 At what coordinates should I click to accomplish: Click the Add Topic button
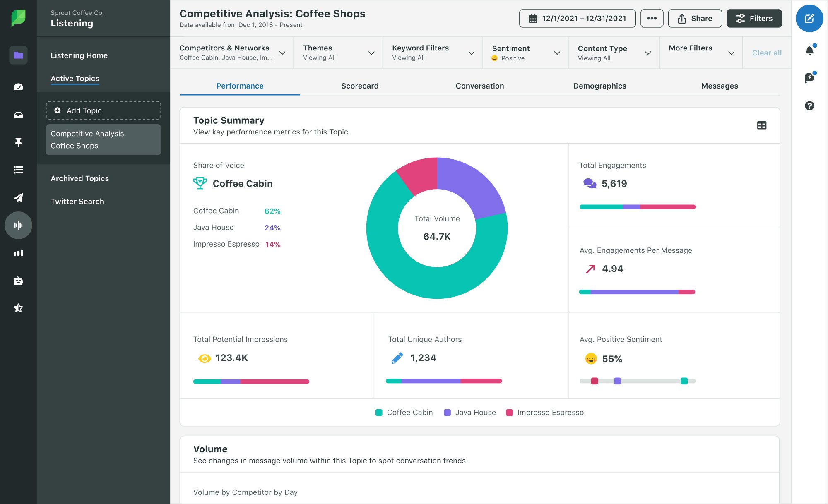pos(103,110)
